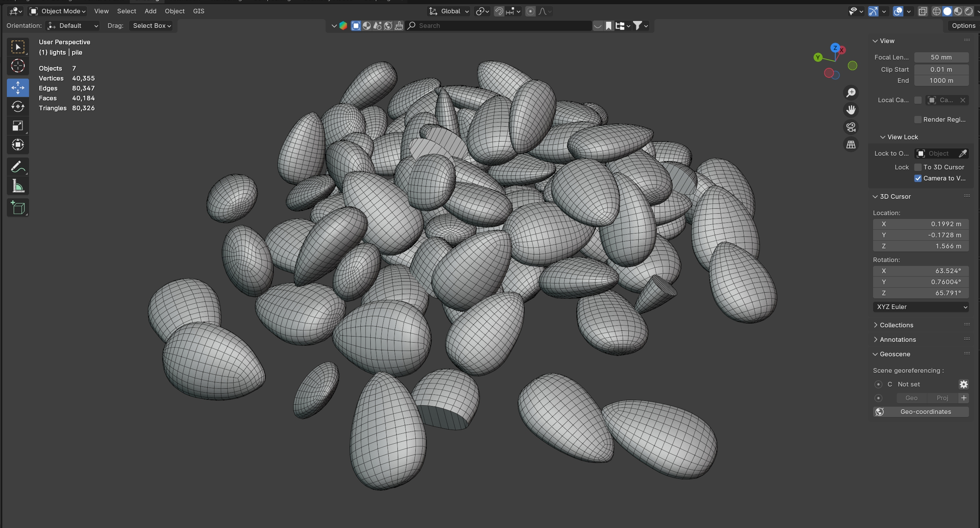Viewport: 980px width, 528px height.
Task: Activate the Scale tool
Action: pyautogui.click(x=18, y=126)
